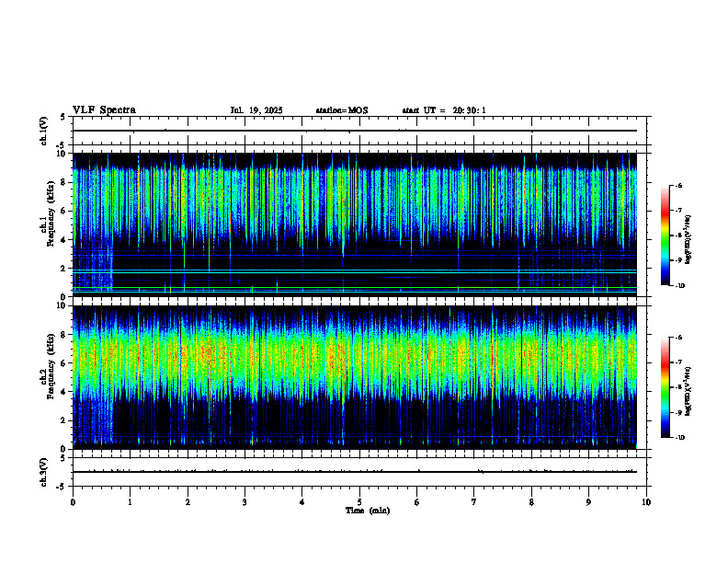Click the '8' tick on the time axis
This screenshot has height=563, width=728.
(x=531, y=502)
